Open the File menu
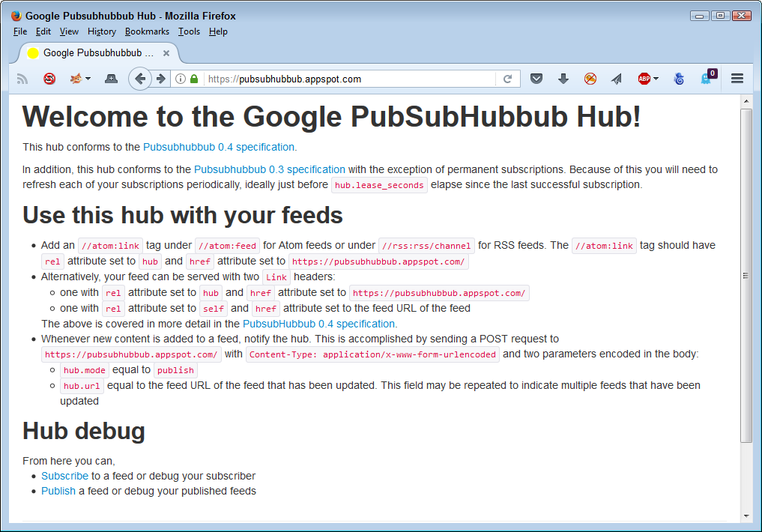762x532 pixels. pyautogui.click(x=20, y=31)
